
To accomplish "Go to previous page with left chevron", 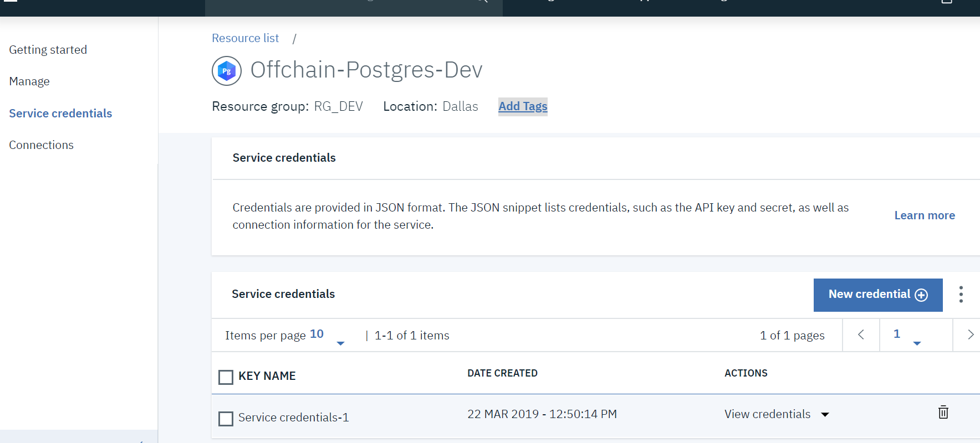I will click(861, 334).
